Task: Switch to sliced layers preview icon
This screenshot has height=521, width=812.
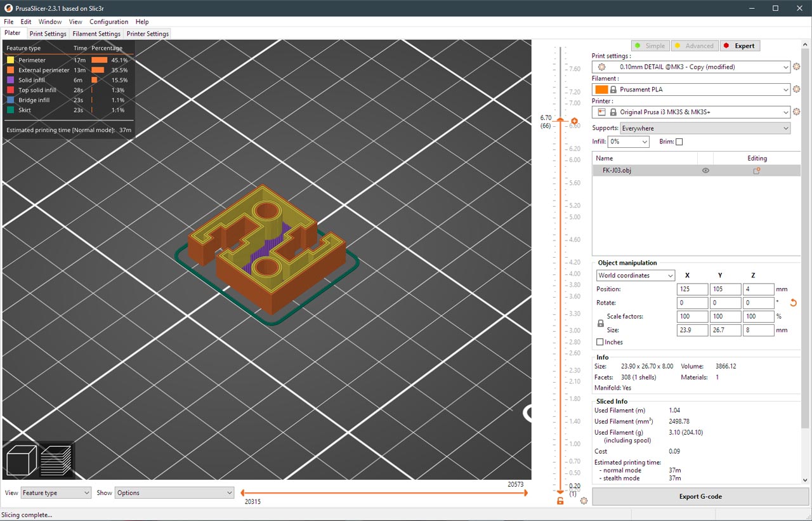Action: (56, 461)
